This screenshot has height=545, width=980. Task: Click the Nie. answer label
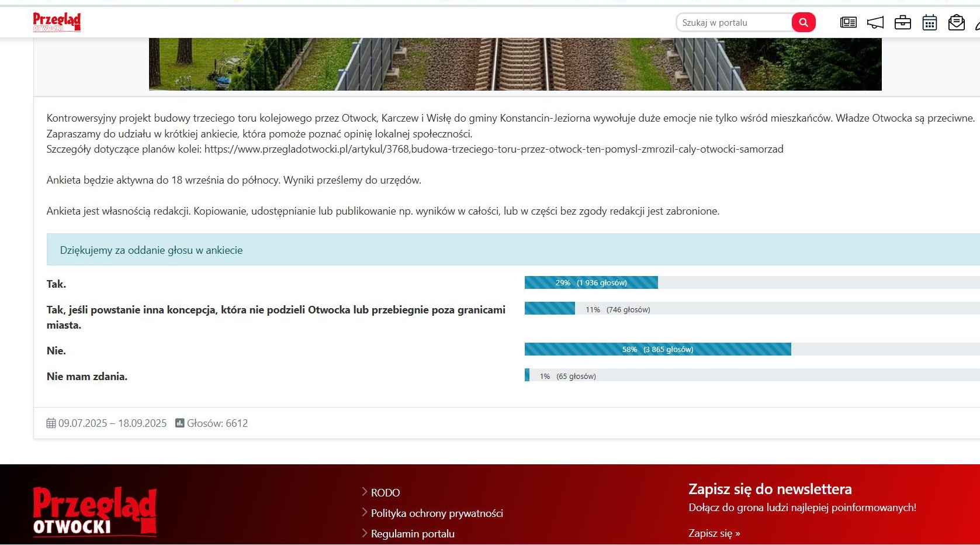click(x=57, y=351)
